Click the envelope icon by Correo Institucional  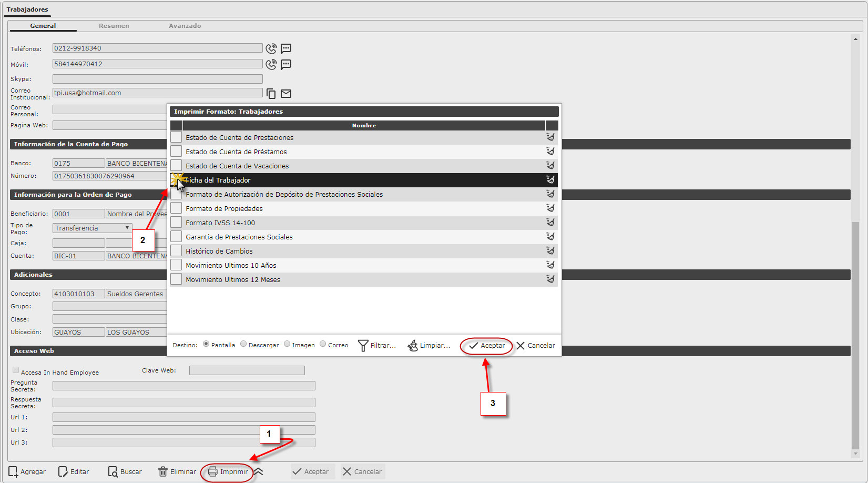coord(286,94)
